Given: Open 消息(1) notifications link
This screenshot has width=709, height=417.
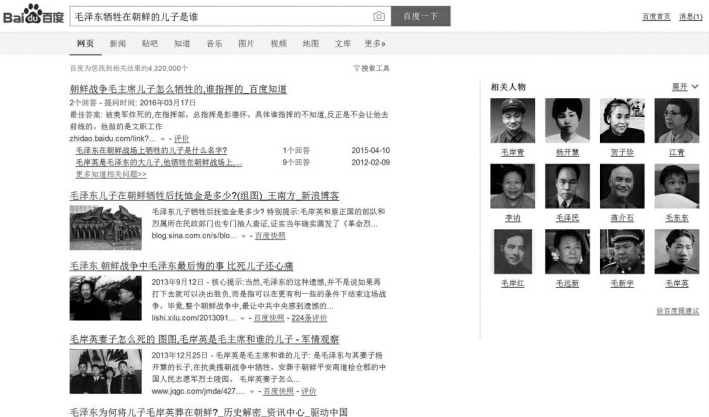Looking at the screenshot, I should (690, 17).
